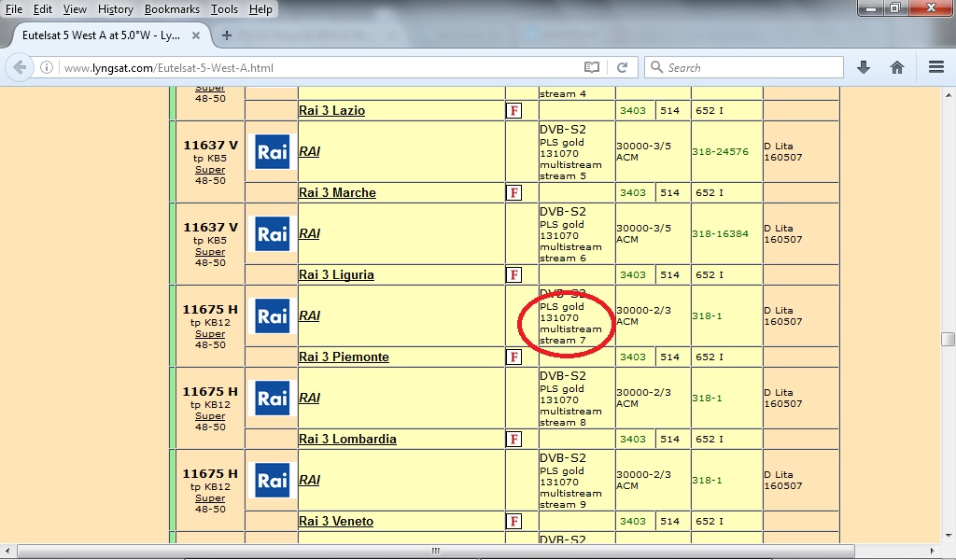Click the Rai logo in the Rai 3 Piemonte block
This screenshot has height=560, width=956.
tap(272, 315)
